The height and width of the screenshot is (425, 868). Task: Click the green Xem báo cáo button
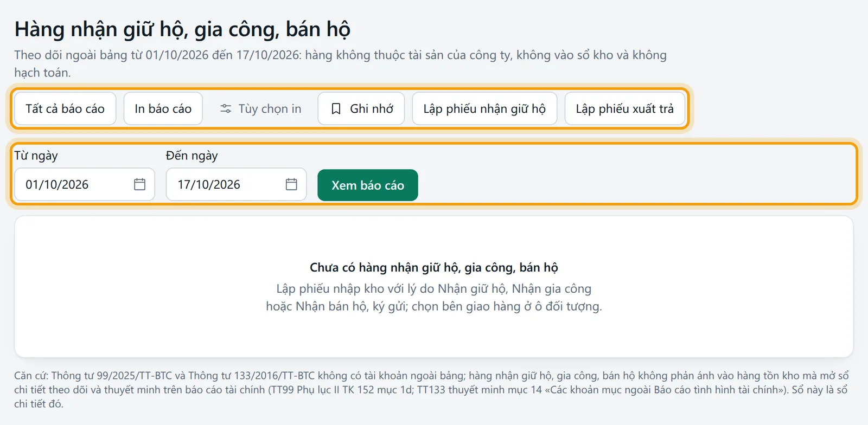[x=368, y=185]
